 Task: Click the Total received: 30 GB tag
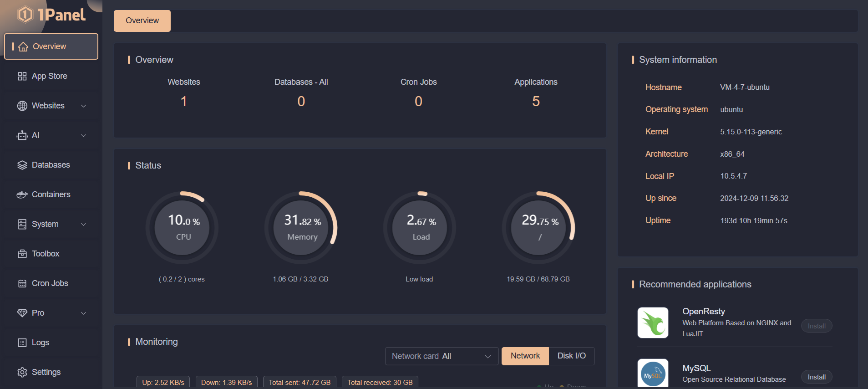coord(380,382)
